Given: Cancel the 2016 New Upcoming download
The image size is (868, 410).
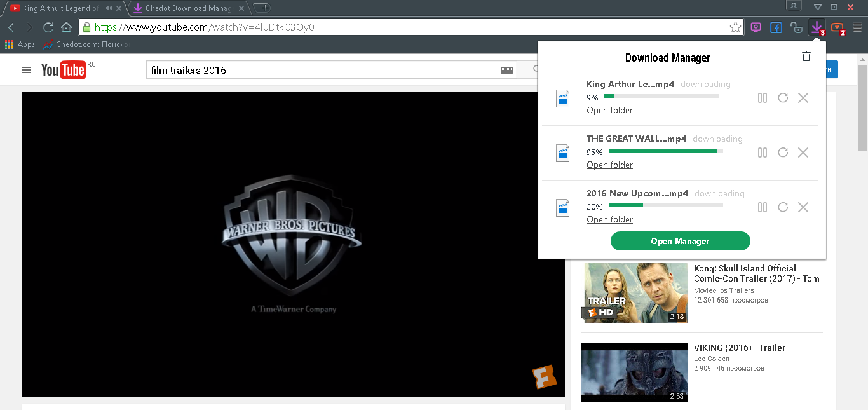Looking at the screenshot, I should (x=803, y=207).
